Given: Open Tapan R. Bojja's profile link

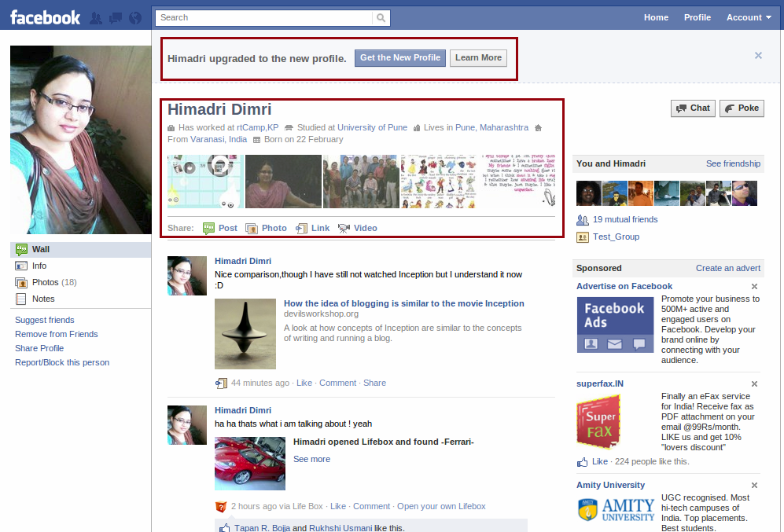Looking at the screenshot, I should point(262,528).
